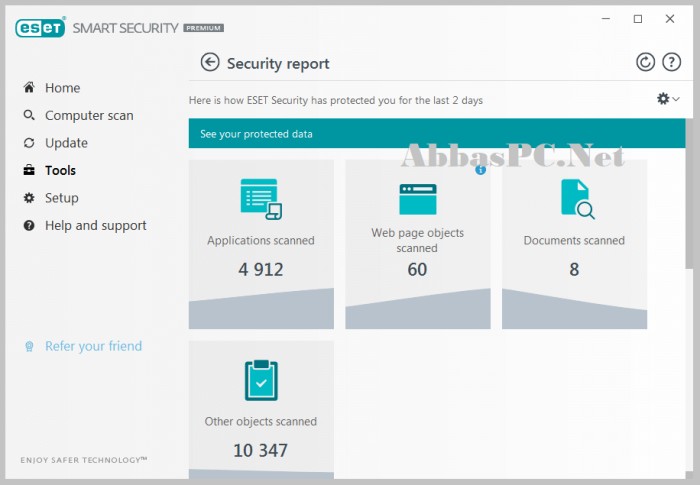Expand the chevron next to the gear icon
The height and width of the screenshot is (485, 700).
click(x=676, y=99)
